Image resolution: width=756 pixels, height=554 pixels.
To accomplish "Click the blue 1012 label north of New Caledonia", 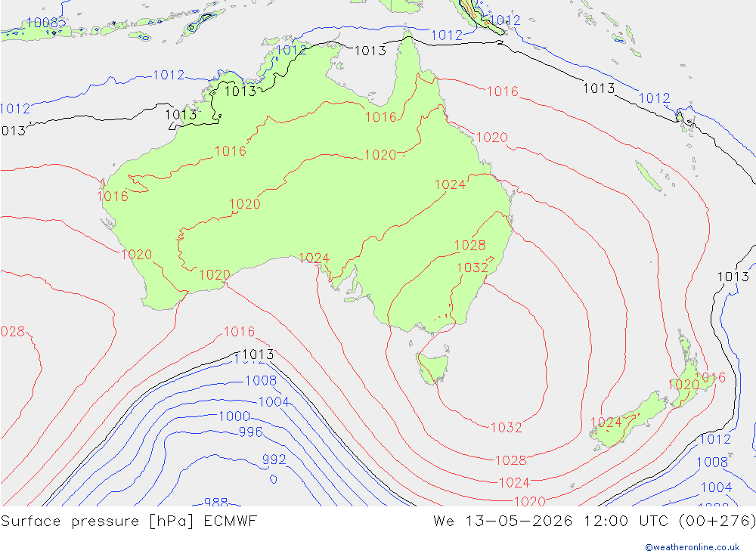I will [654, 98].
